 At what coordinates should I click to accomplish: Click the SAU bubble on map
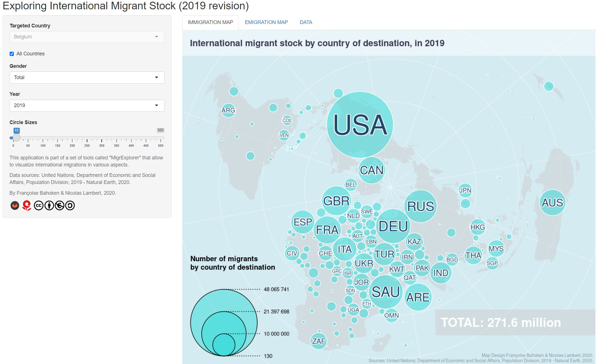click(385, 292)
